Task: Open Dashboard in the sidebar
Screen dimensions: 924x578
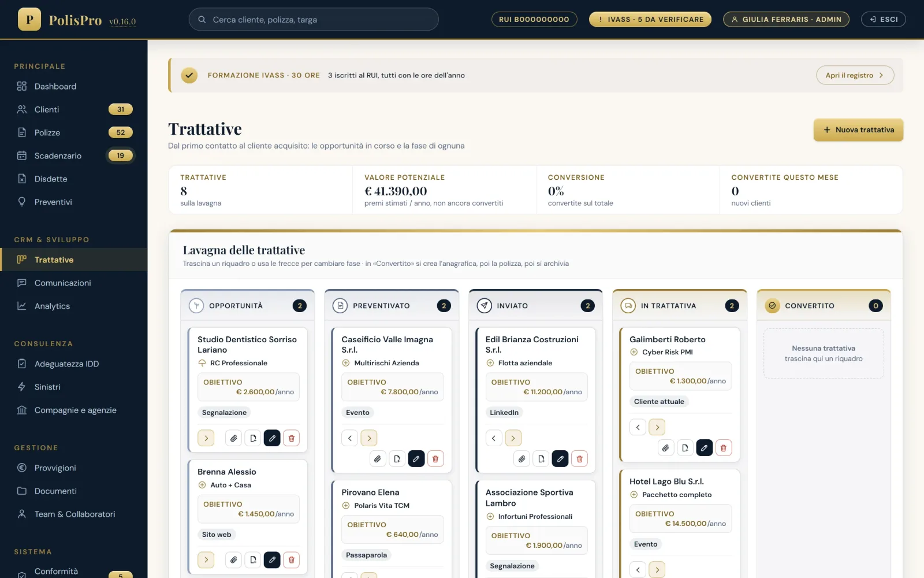Action: [x=73, y=86]
